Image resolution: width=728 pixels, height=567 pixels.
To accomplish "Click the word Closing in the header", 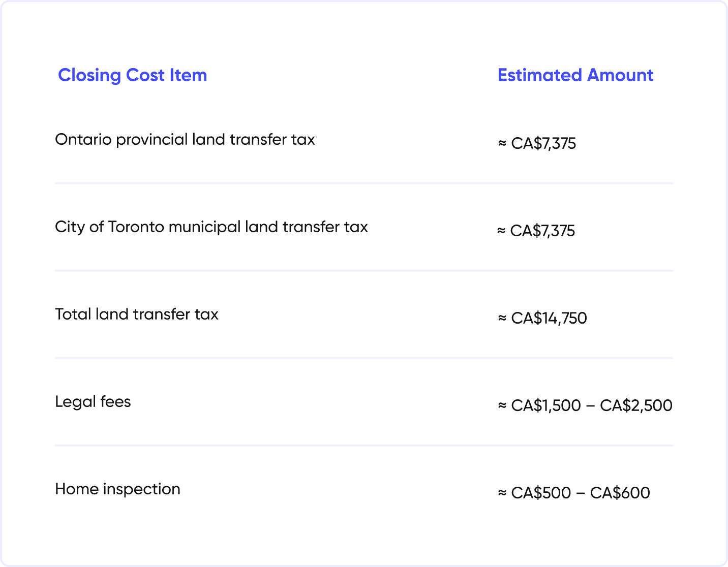I will click(89, 75).
